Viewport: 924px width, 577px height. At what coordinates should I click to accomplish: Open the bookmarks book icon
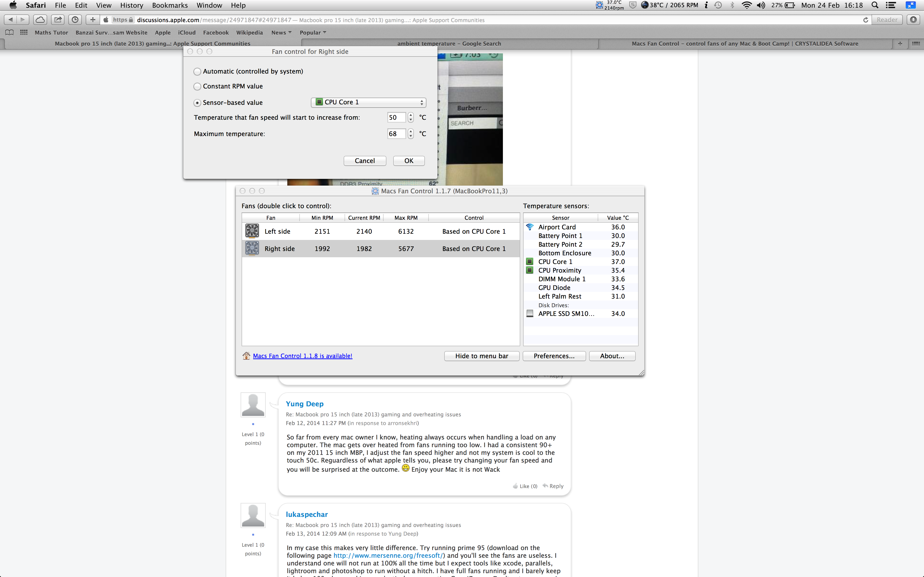[10, 32]
